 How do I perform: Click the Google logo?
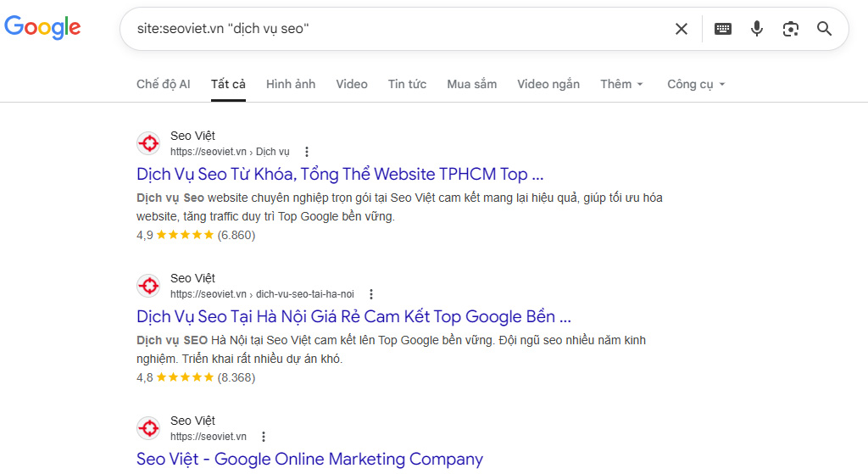[x=42, y=27]
